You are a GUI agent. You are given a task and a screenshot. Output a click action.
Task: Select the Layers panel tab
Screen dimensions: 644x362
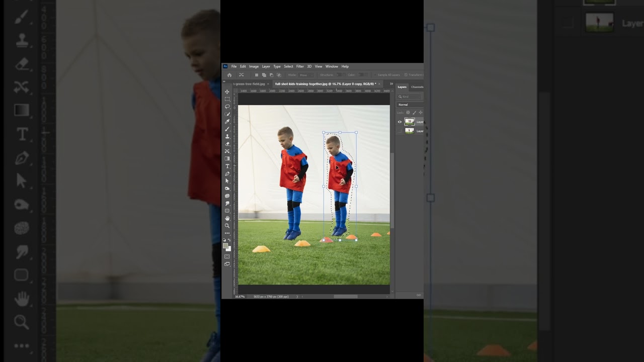coord(402,87)
